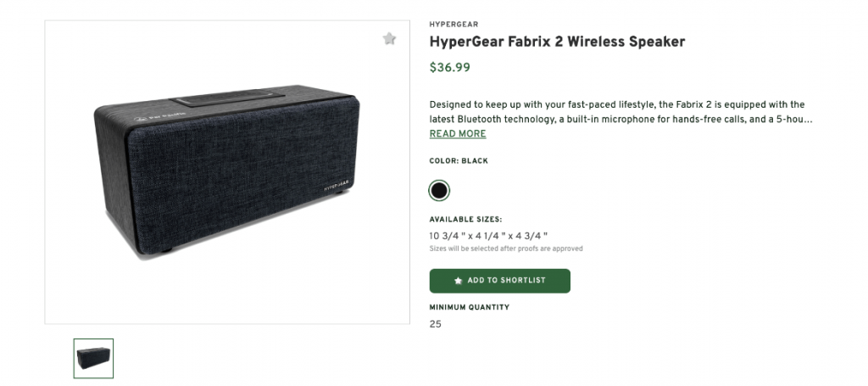The height and width of the screenshot is (386, 868).
Task: Click the sizes-after-proofs note
Action: point(506,249)
